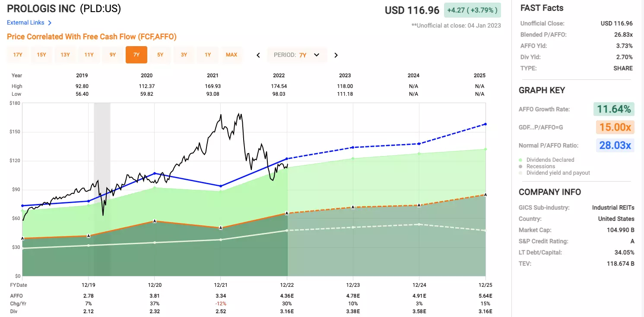Go to previous period with left arrow
Screen dimensions: 644x317
click(x=258, y=55)
